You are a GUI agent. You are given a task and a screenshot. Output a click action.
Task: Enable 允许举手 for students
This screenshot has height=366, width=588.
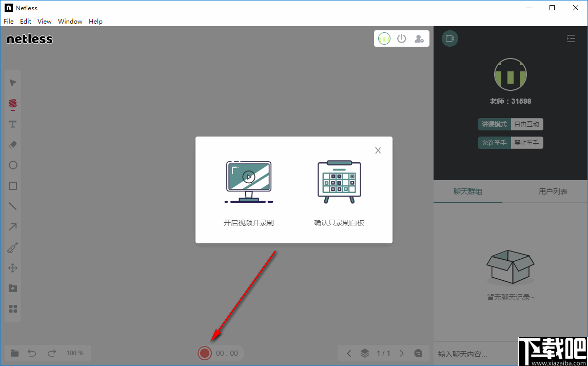point(494,142)
